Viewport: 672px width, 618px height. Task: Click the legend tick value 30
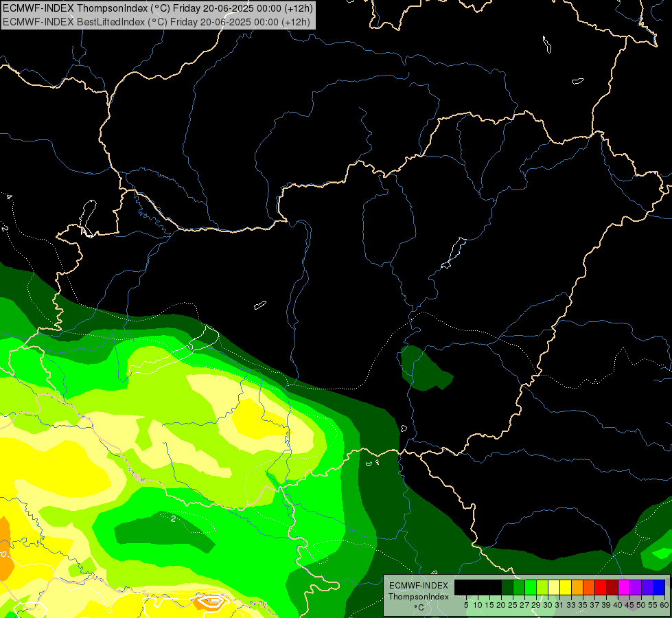tap(548, 605)
